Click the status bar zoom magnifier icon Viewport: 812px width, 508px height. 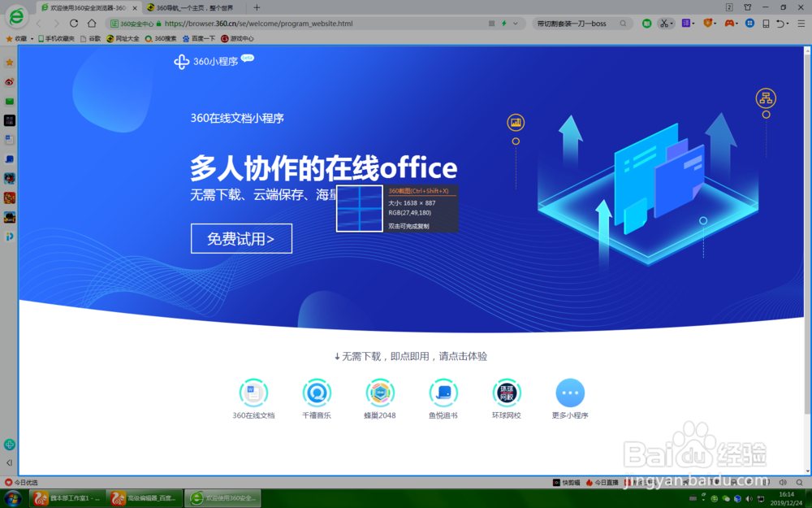click(800, 482)
